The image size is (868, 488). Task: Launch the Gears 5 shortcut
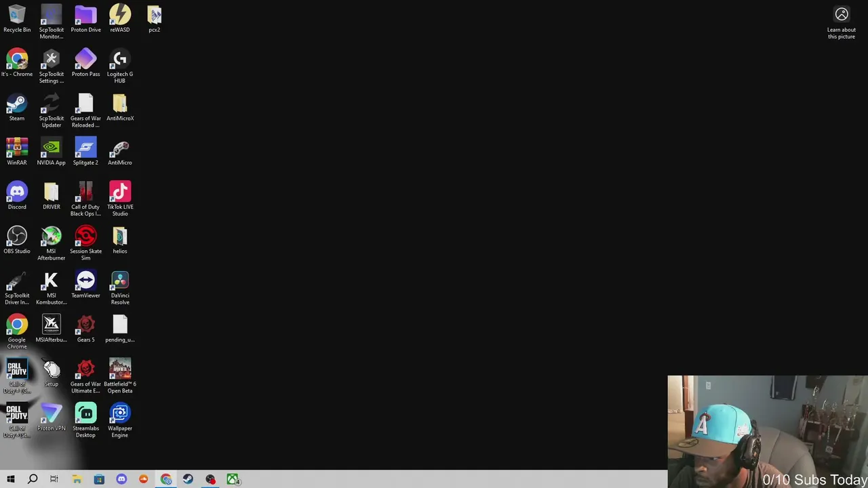(85, 328)
